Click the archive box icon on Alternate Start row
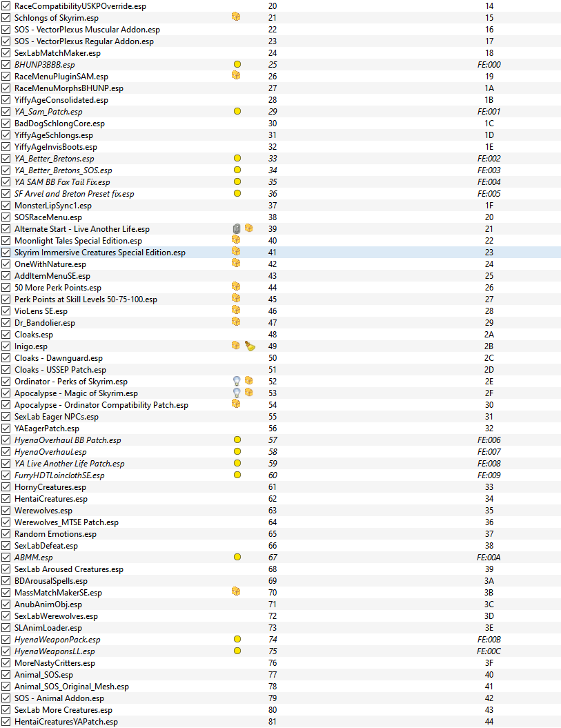Viewport: 561px width, 728px height. tap(249, 228)
